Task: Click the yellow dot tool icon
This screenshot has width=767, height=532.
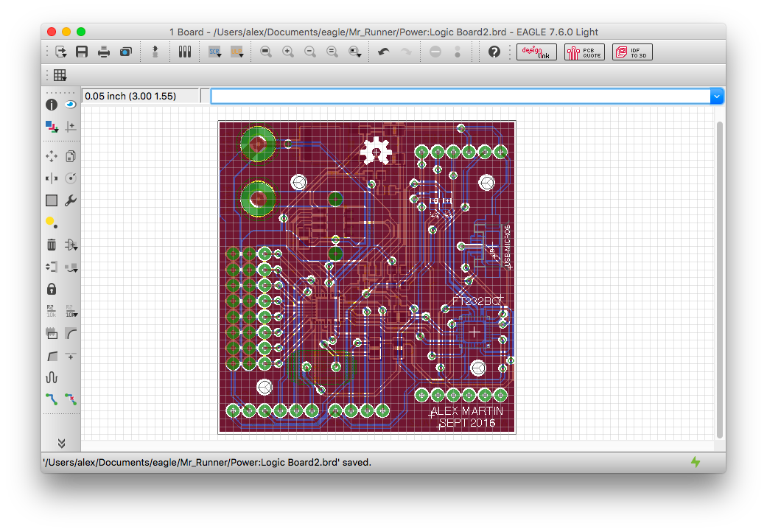Action: [x=52, y=223]
